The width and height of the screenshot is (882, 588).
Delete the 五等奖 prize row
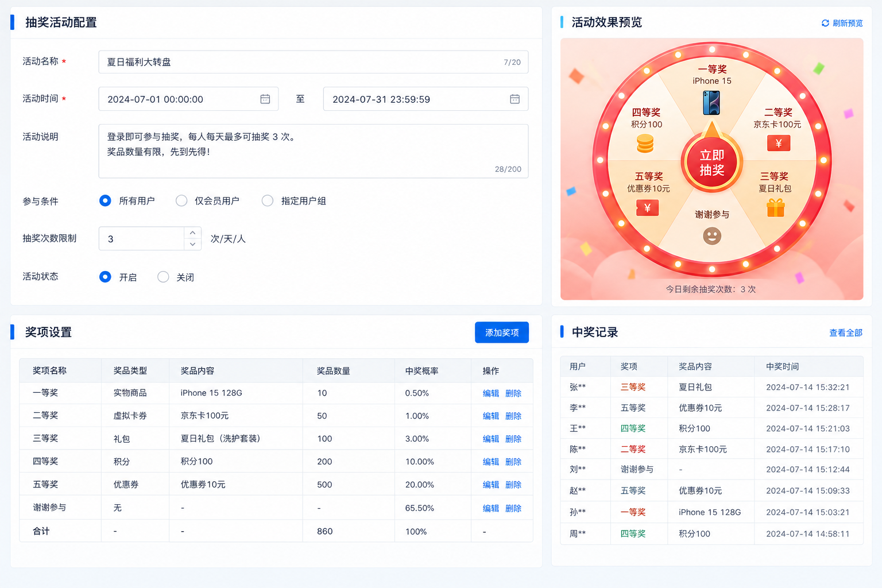point(513,485)
